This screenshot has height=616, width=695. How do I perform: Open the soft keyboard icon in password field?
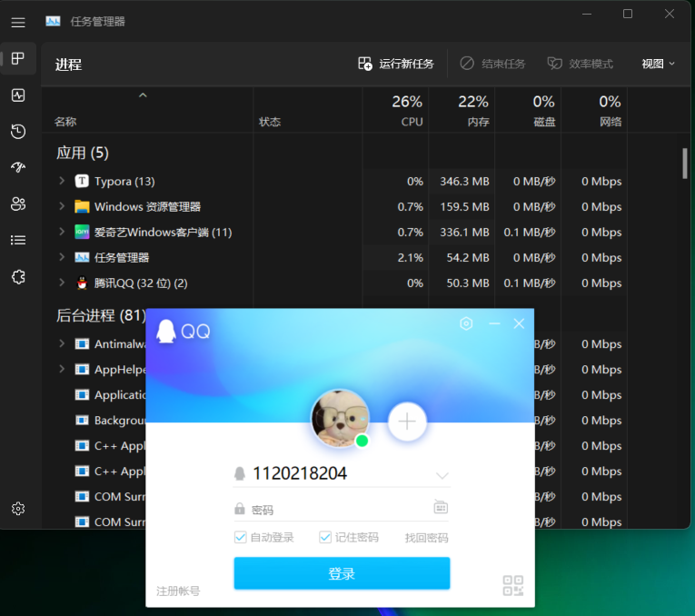pos(441,507)
